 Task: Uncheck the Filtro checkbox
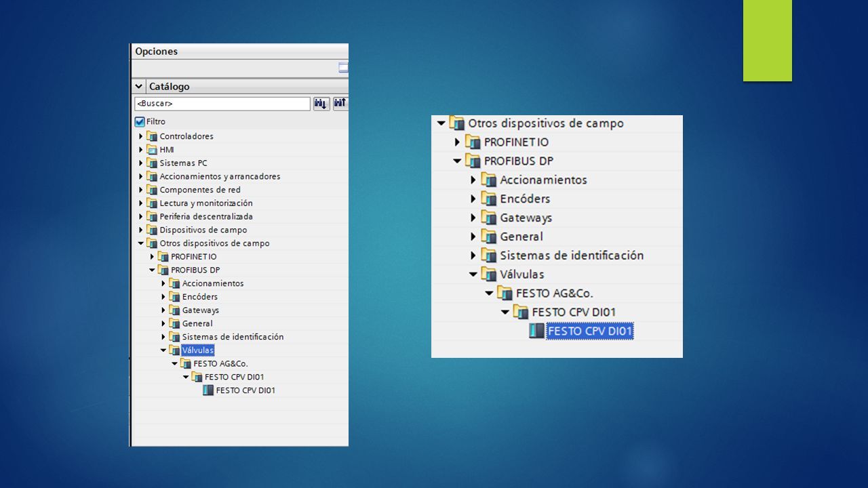(x=140, y=122)
